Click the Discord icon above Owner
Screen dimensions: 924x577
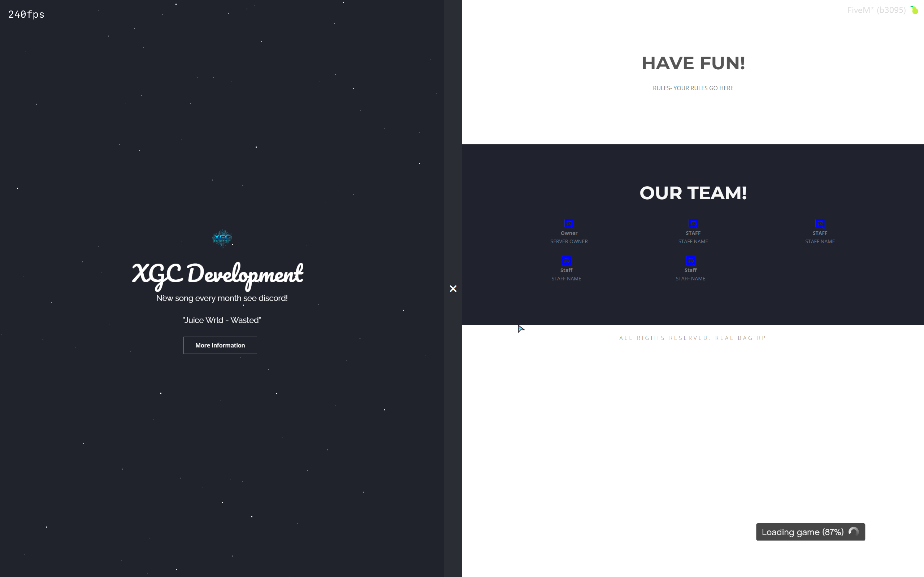click(x=569, y=223)
